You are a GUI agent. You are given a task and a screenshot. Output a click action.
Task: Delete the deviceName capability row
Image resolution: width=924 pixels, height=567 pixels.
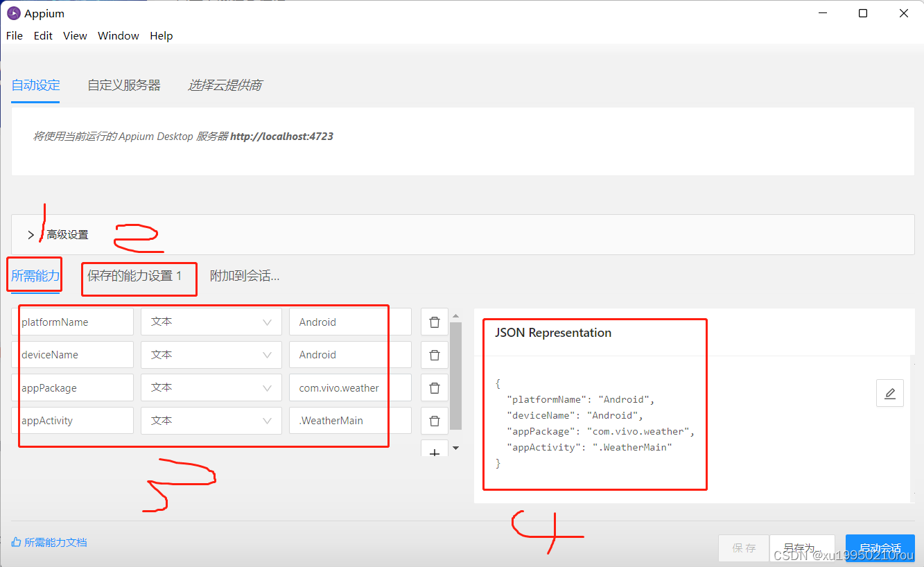[435, 355]
